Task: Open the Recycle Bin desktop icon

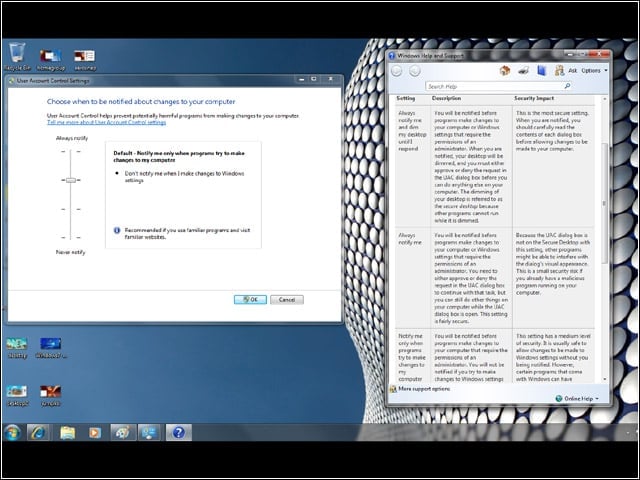Action: coord(17,56)
